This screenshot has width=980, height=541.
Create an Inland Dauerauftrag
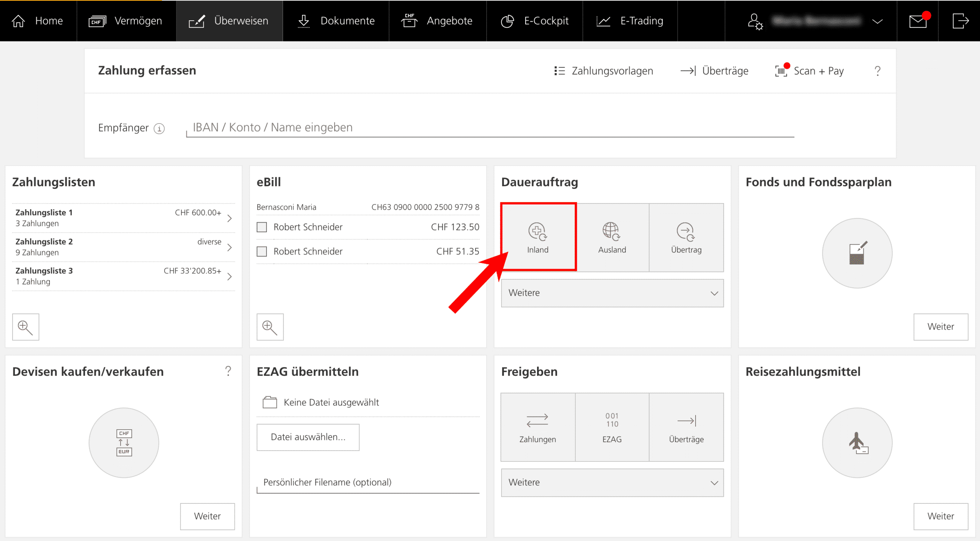coord(538,237)
